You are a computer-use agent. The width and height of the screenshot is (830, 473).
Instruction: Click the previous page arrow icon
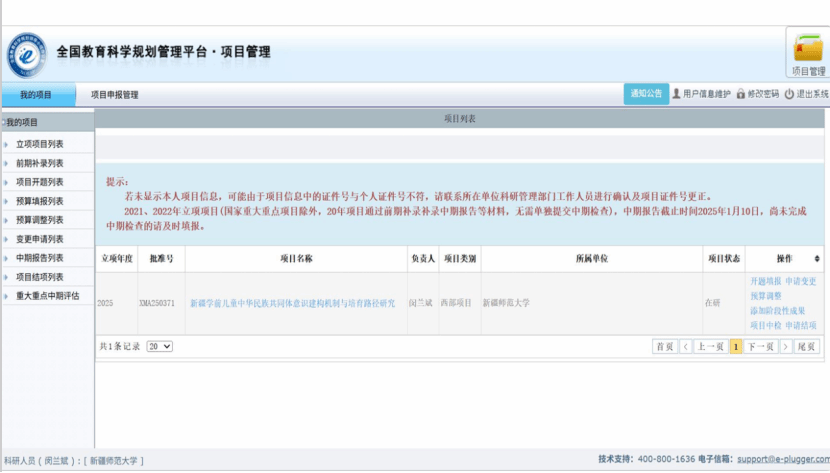[x=686, y=346]
